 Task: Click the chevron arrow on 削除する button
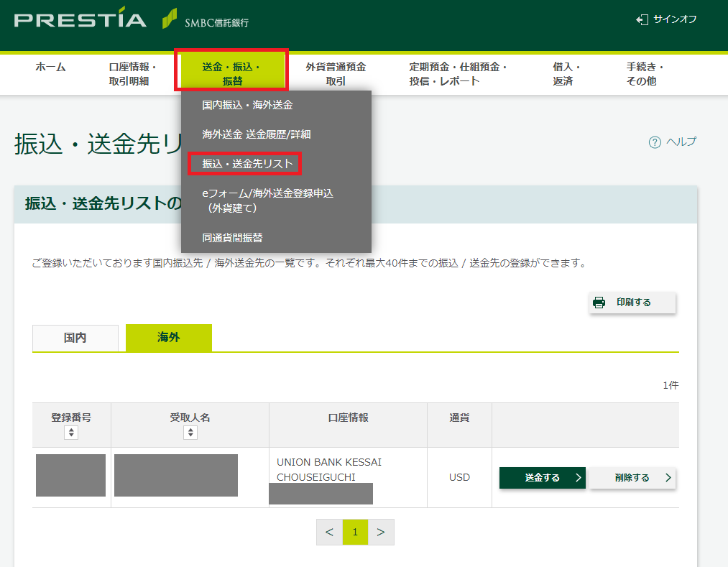[669, 477]
